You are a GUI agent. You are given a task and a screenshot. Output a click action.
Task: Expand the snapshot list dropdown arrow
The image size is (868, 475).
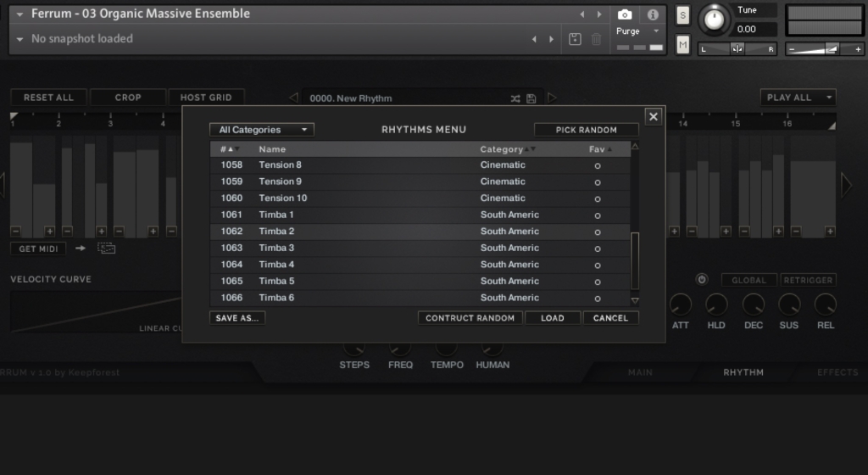tap(20, 39)
